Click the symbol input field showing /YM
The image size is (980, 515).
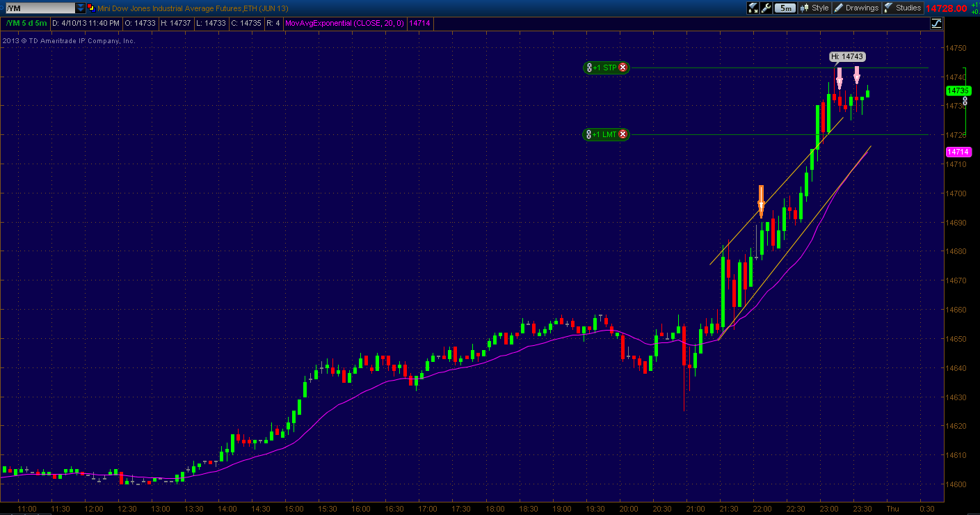click(39, 8)
